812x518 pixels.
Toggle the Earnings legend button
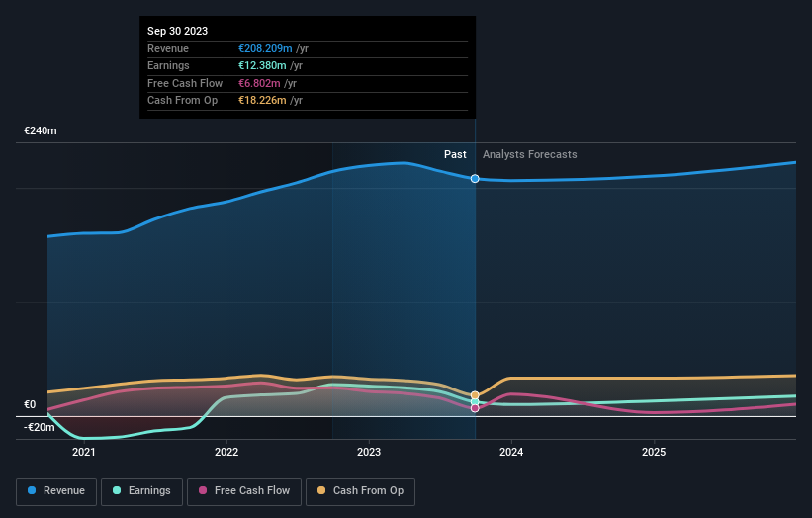pos(141,491)
